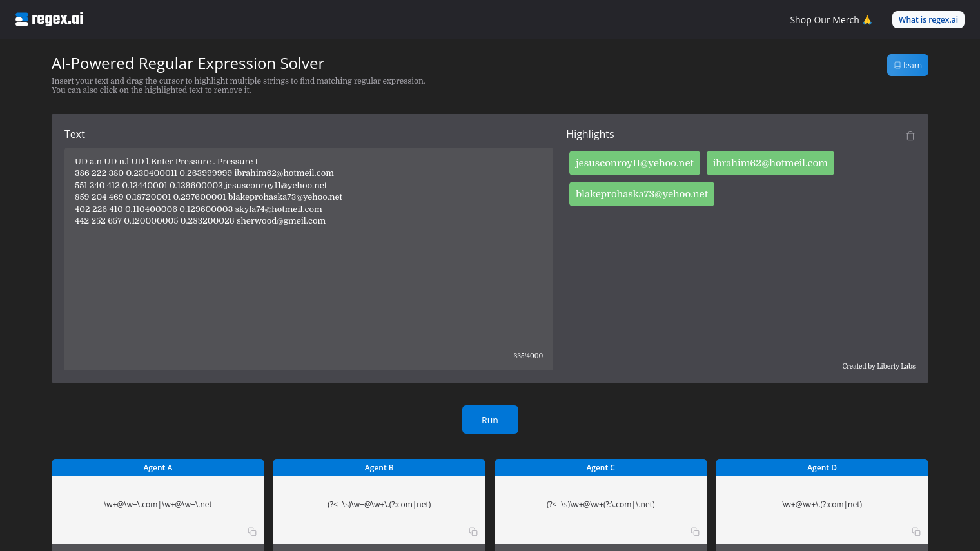Run the regex solver
980x551 pixels.
(x=490, y=420)
